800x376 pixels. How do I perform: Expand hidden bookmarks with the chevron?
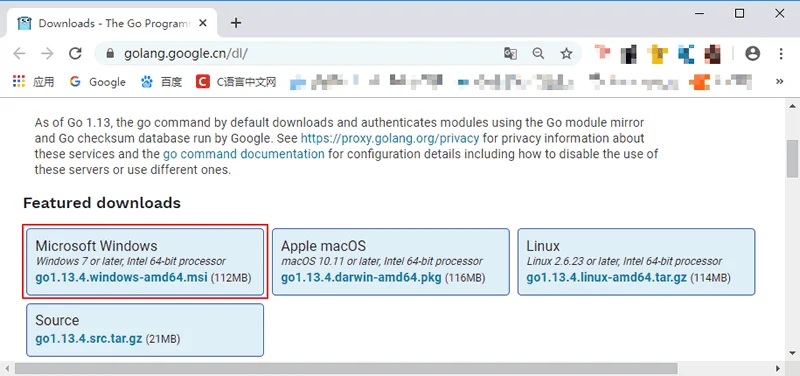[779, 82]
